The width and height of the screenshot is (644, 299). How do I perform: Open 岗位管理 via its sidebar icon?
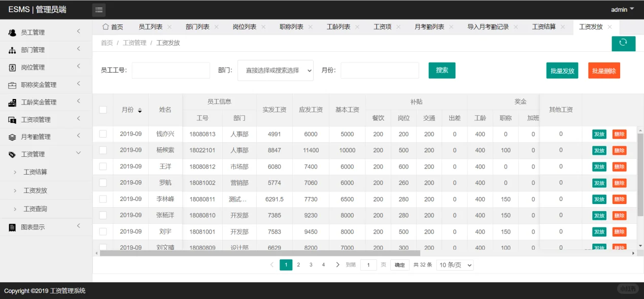point(11,67)
